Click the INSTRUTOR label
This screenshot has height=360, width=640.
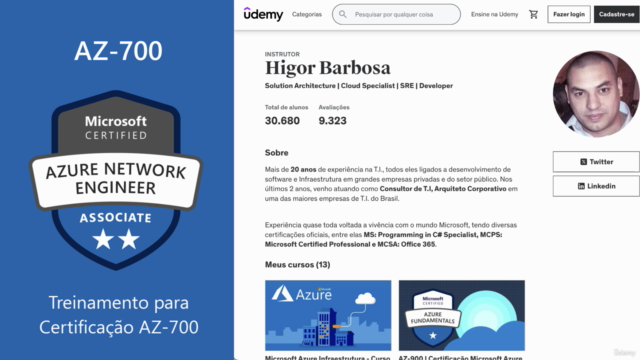click(x=282, y=54)
